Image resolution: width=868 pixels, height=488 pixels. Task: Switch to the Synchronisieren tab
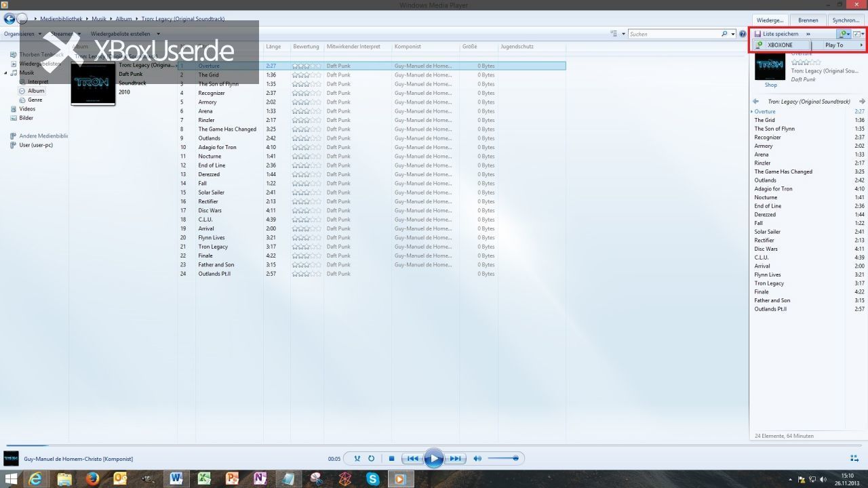(x=846, y=20)
